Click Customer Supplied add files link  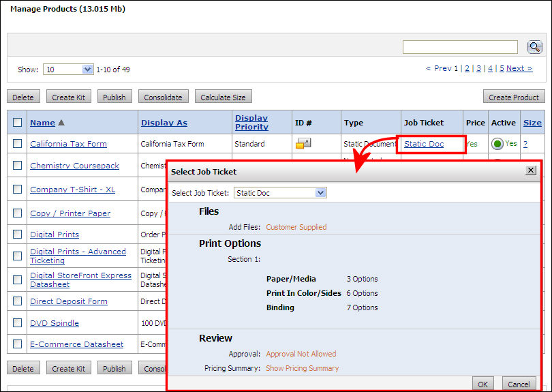pyautogui.click(x=296, y=227)
